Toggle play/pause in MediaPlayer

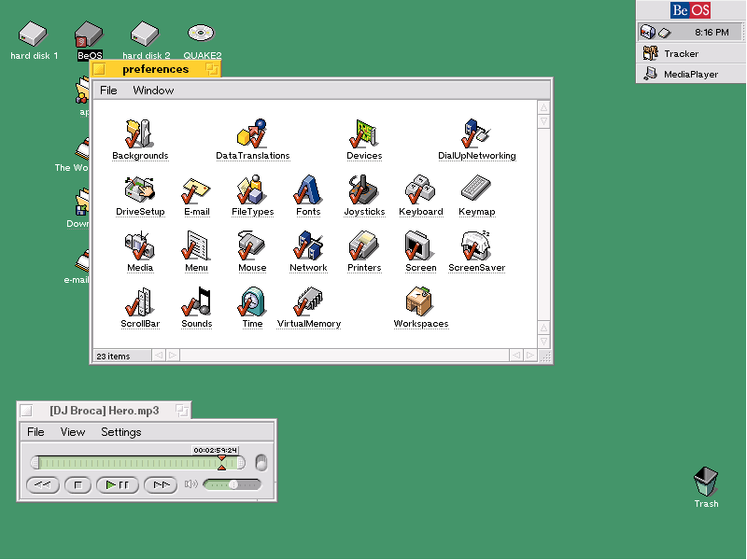118,484
